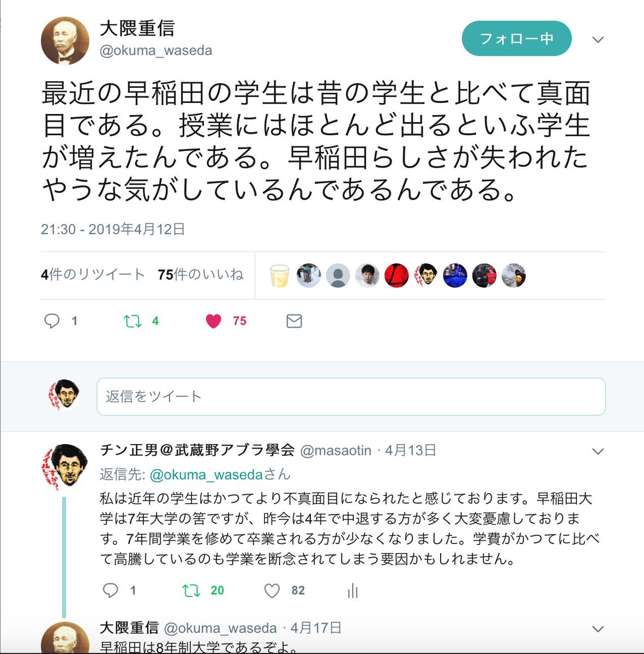This screenshot has height=654, width=644.
Task: Click the @okuma_waseda mention in 返信先
Action: click(x=206, y=475)
